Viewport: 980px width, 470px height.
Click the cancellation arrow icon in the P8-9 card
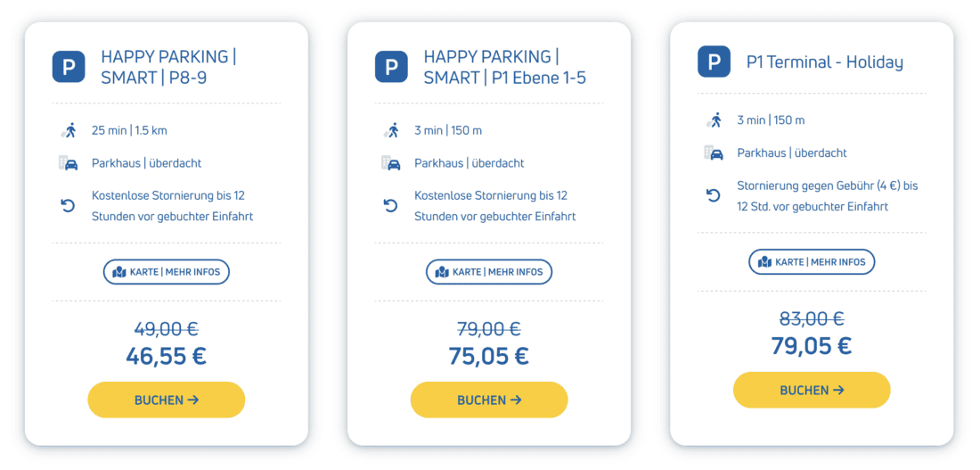pyautogui.click(x=68, y=206)
